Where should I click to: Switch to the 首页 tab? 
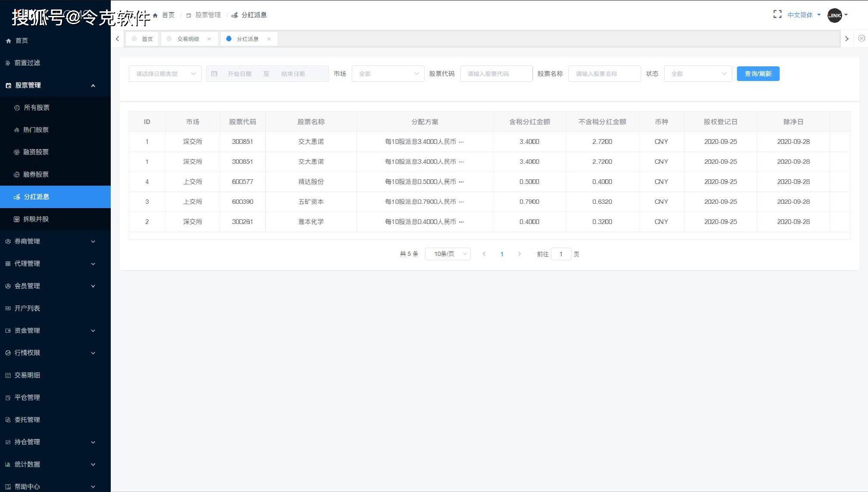(x=143, y=39)
